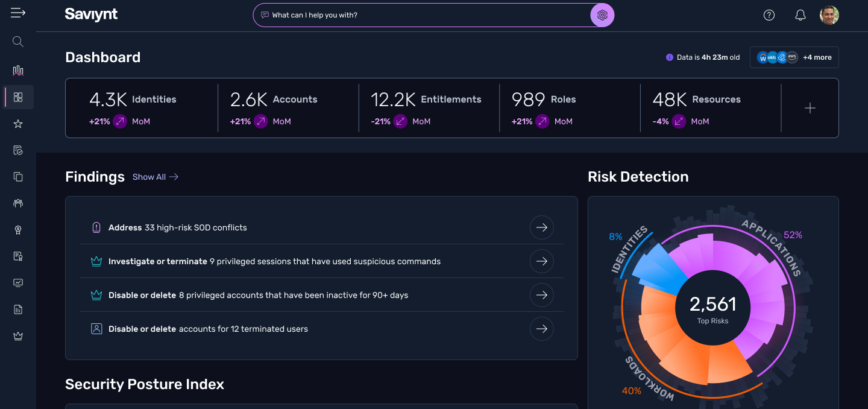This screenshot has height=409, width=868.
Task: Click the Roles MoM trend arrow
Action: click(542, 121)
